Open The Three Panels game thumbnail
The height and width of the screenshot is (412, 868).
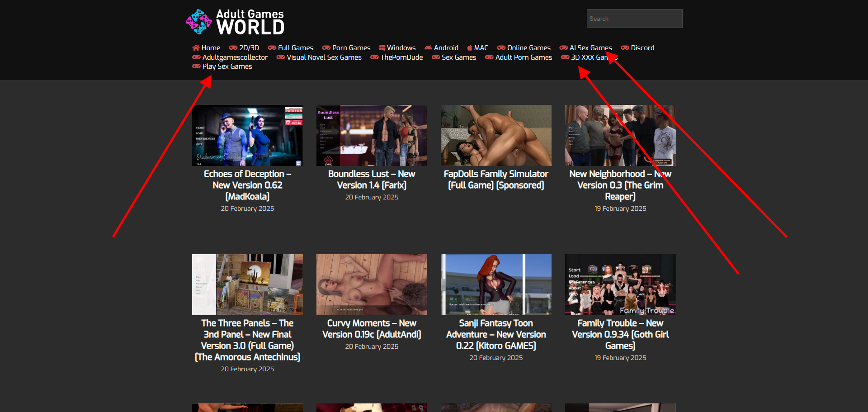click(247, 284)
